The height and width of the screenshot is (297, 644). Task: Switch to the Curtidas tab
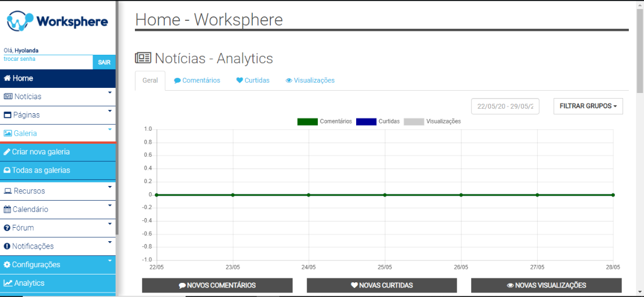(x=253, y=81)
